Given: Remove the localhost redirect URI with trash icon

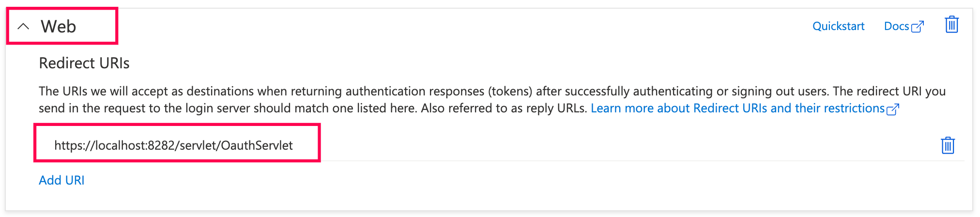Looking at the screenshot, I should tap(948, 145).
